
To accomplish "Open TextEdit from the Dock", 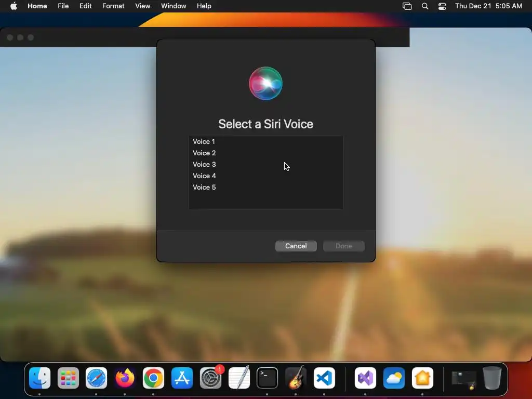I will pyautogui.click(x=239, y=378).
